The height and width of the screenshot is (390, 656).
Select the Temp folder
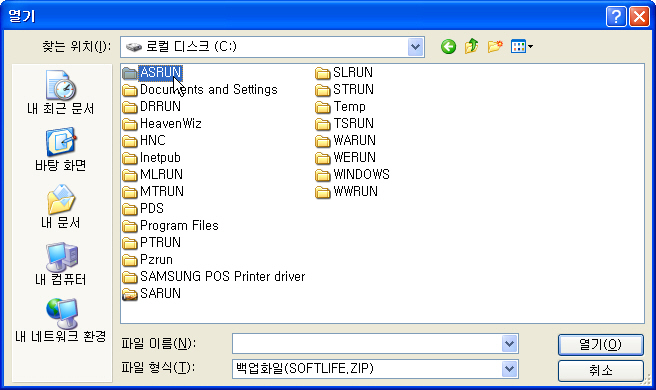[340, 107]
